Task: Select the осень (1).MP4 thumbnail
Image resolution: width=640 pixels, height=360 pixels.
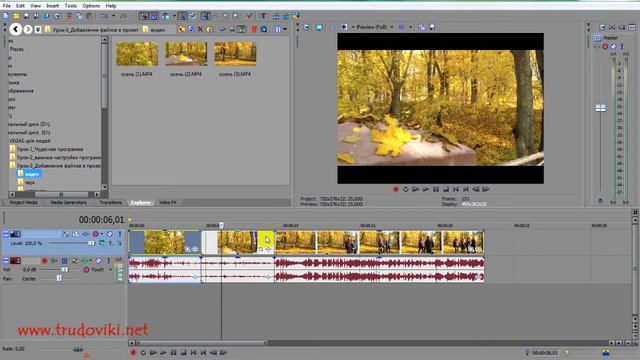Action: point(137,54)
